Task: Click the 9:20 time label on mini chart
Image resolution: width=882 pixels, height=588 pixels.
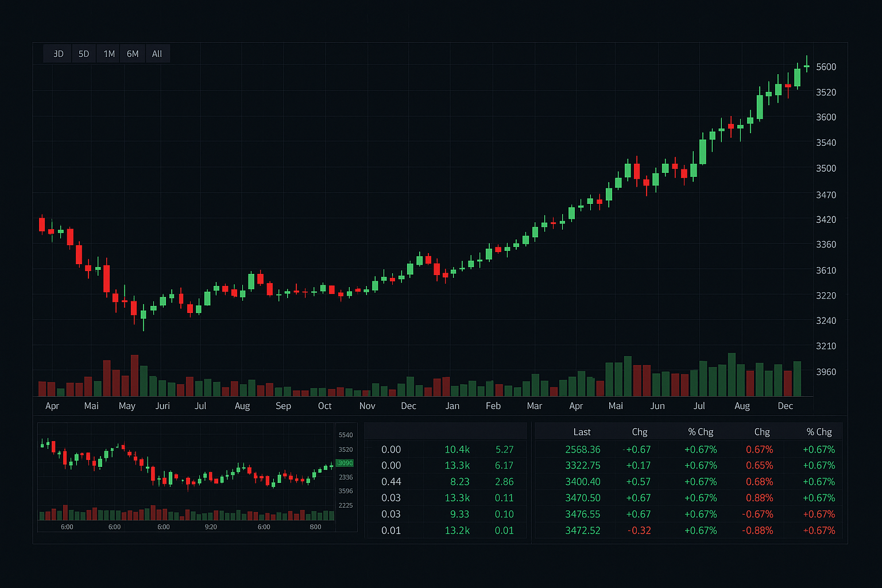Action: pyautogui.click(x=211, y=527)
